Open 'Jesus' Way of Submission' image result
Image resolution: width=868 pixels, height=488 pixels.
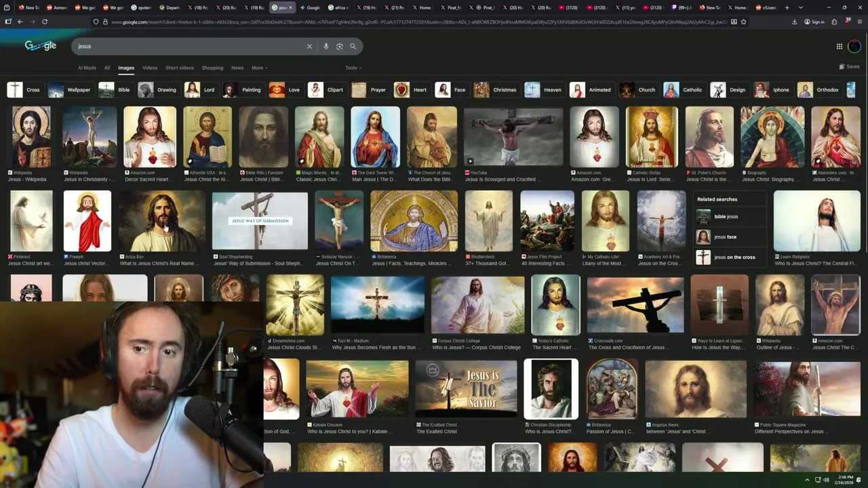pos(260,221)
